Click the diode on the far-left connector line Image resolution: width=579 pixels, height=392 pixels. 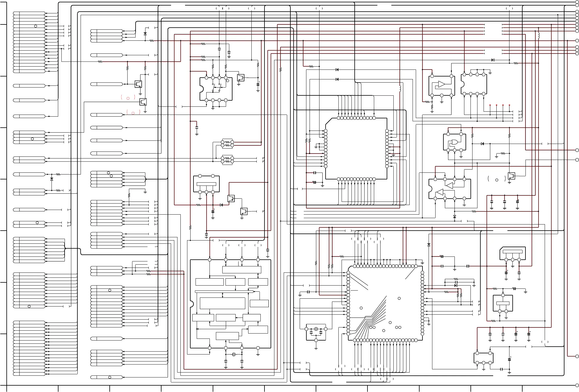52,179
